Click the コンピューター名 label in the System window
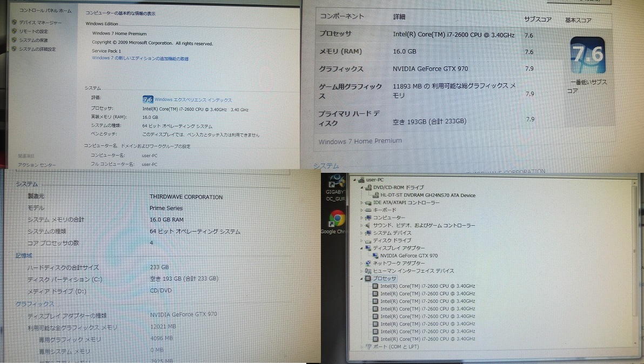The image size is (644, 364). pos(108,155)
